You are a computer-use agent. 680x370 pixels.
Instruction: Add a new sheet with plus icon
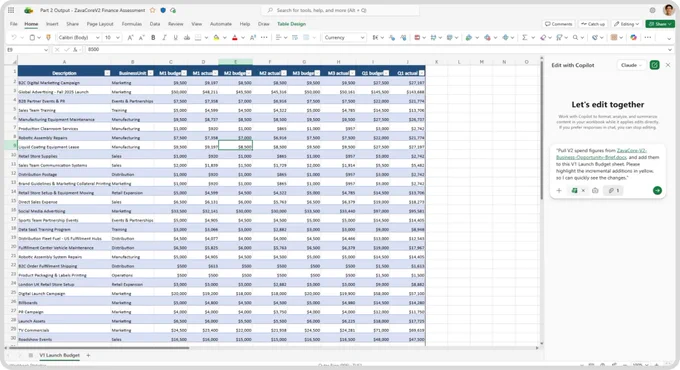88,355
